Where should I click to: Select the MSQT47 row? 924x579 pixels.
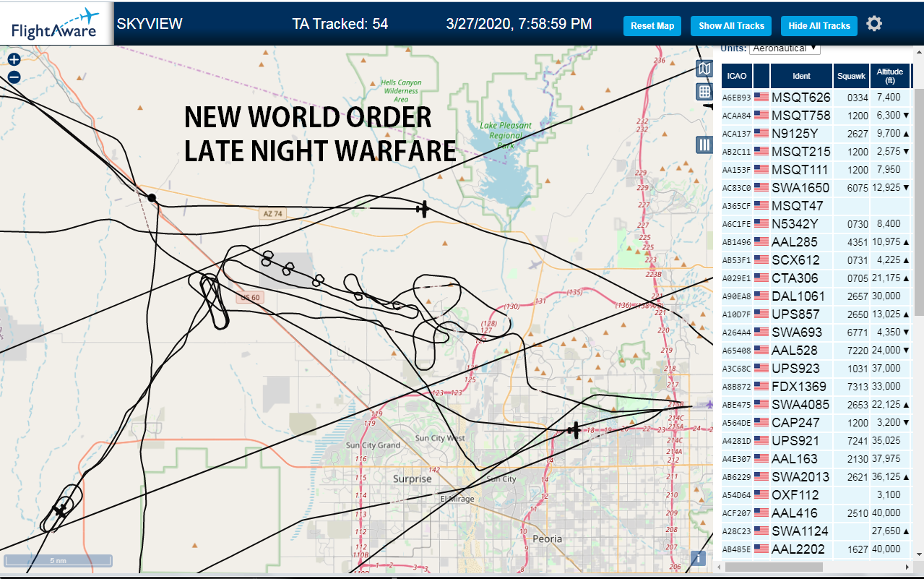click(816, 205)
